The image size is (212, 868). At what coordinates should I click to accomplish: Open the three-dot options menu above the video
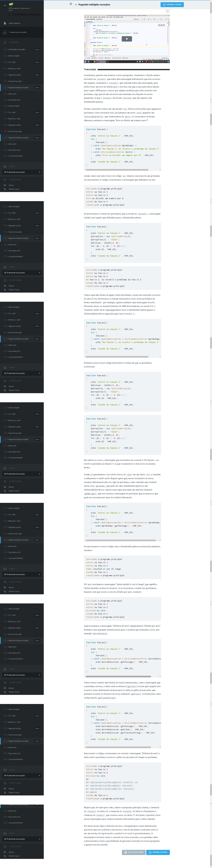[x=168, y=11]
